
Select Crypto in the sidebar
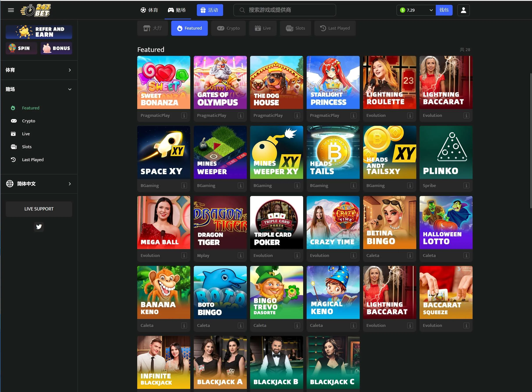pyautogui.click(x=28, y=121)
